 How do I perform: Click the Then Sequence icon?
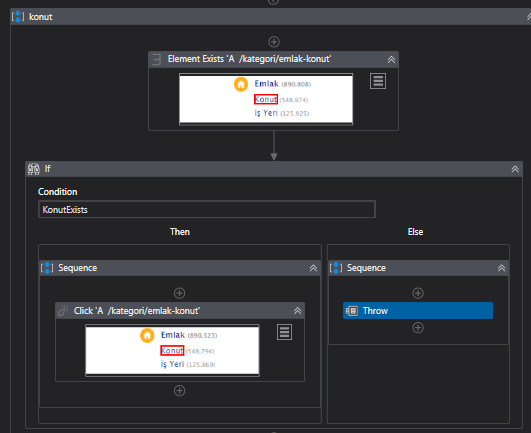click(47, 268)
